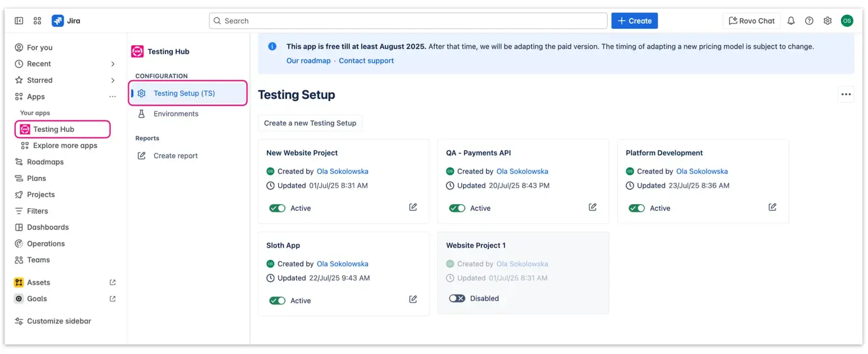Edit the Platform Development testing setup
Image resolution: width=868 pixels, height=354 pixels.
coord(772,207)
